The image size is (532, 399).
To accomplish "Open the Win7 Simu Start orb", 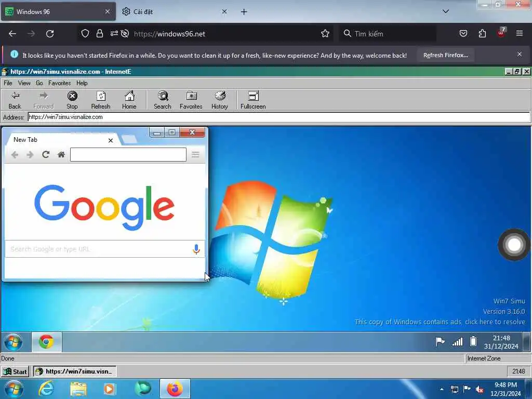I will 14,342.
